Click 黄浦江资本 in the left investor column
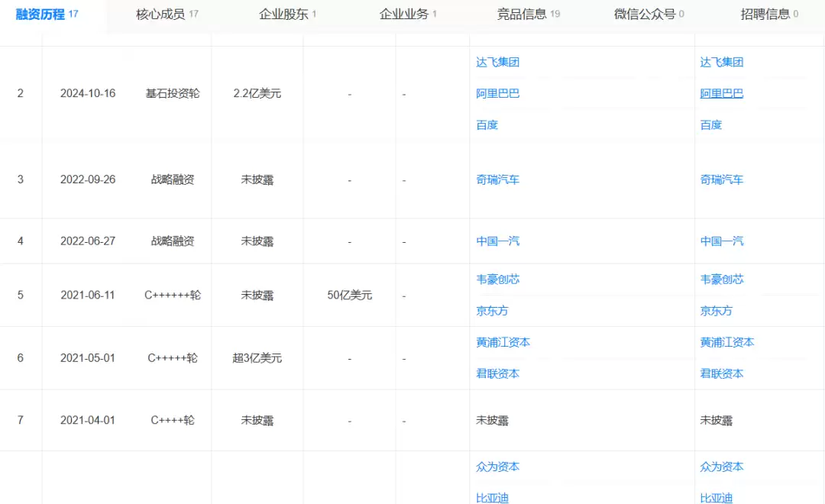 [x=503, y=342]
